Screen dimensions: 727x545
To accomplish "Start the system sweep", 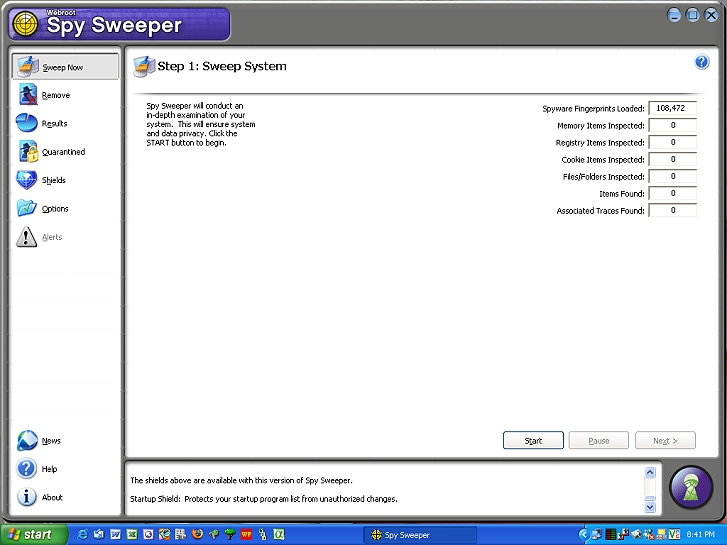I will 533,440.
